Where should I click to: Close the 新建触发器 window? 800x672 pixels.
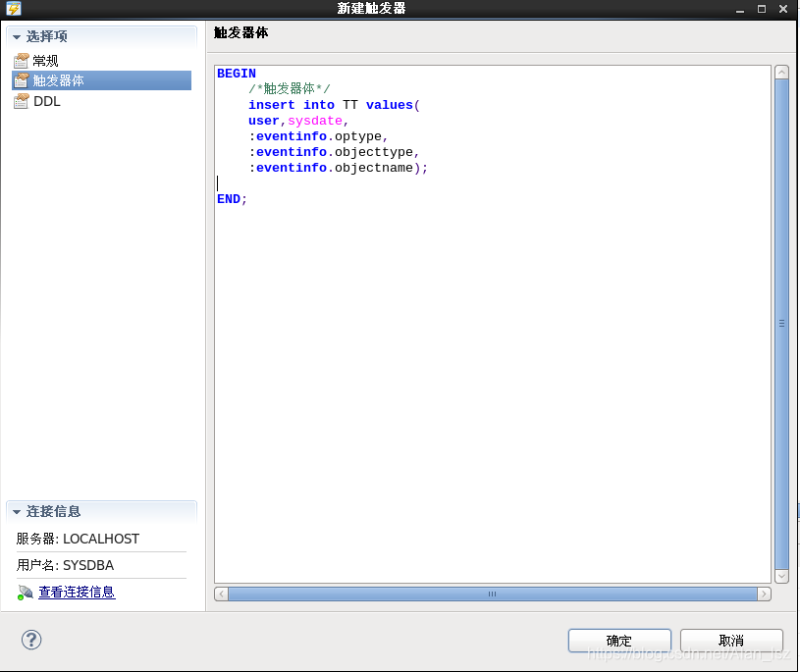(x=783, y=9)
